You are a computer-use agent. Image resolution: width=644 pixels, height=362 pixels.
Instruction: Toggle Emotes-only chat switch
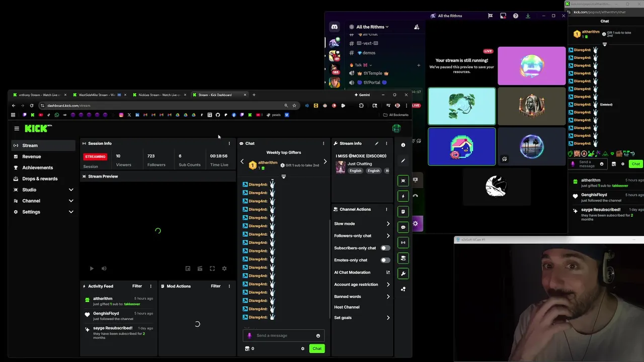(385, 260)
